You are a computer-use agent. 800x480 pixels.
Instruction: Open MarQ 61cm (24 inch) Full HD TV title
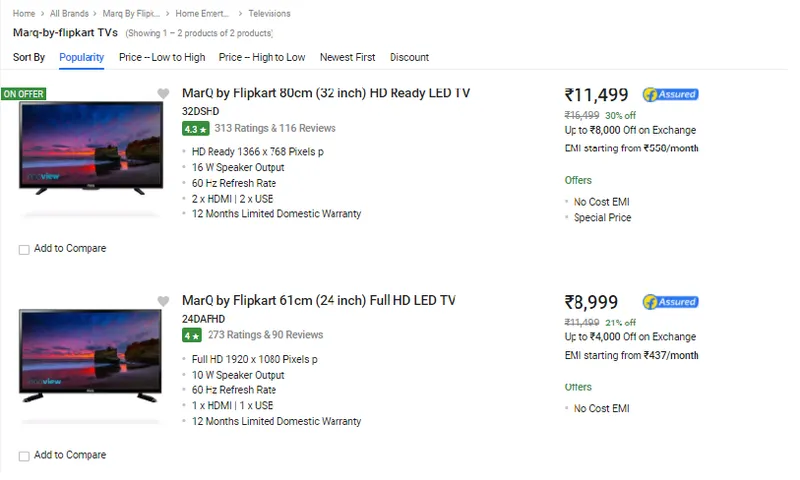point(318,300)
